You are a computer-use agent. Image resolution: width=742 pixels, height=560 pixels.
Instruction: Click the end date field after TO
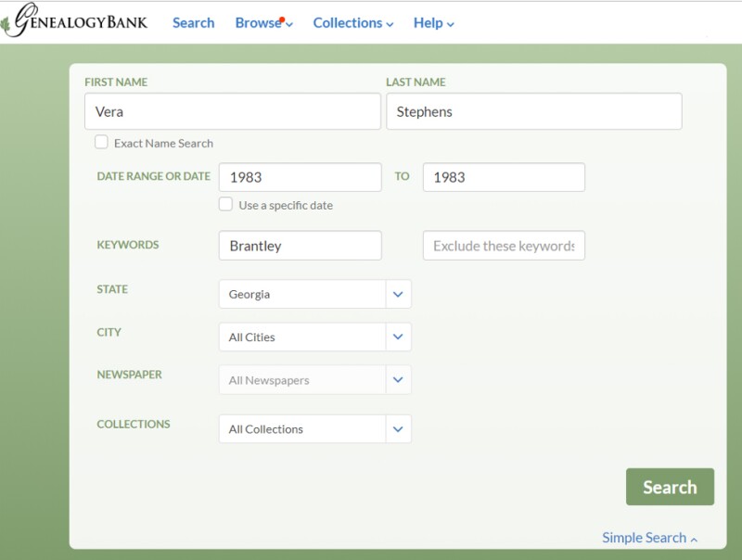(504, 177)
